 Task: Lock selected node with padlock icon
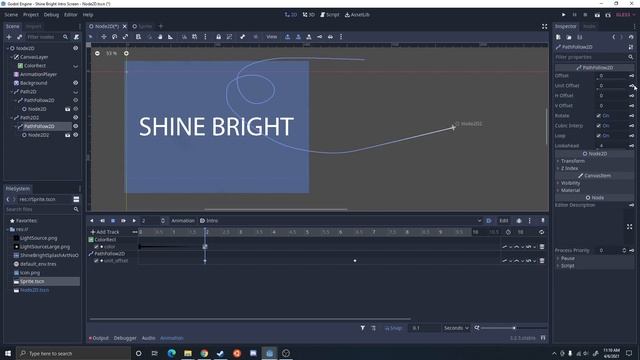[218, 37]
